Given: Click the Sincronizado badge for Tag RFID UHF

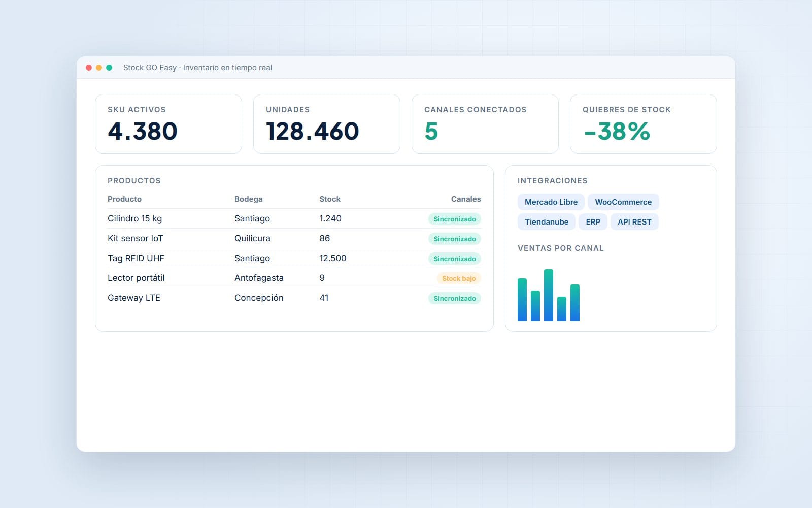Looking at the screenshot, I should (455, 259).
